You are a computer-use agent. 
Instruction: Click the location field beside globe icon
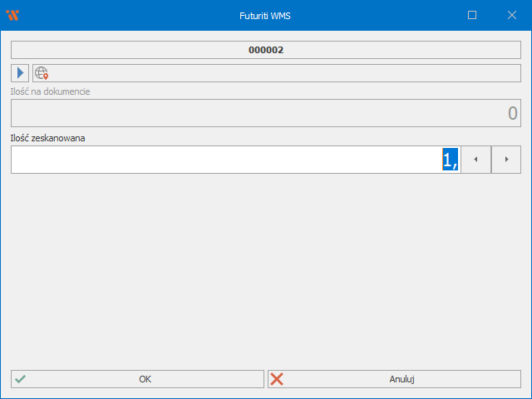(x=283, y=73)
